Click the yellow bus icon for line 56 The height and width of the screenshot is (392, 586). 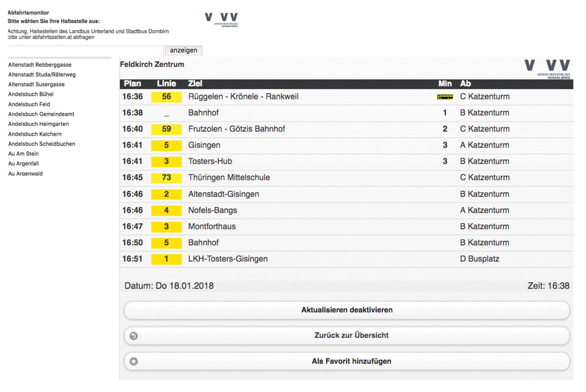[445, 97]
